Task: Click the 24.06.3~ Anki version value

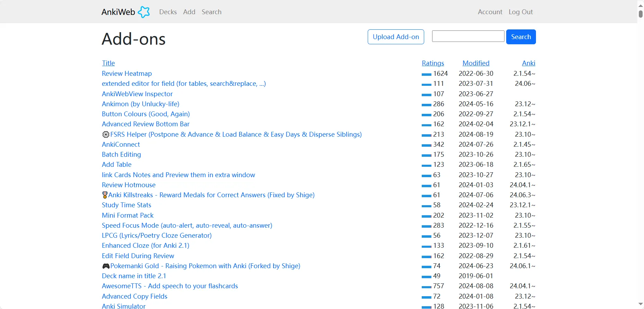Action: click(522, 195)
